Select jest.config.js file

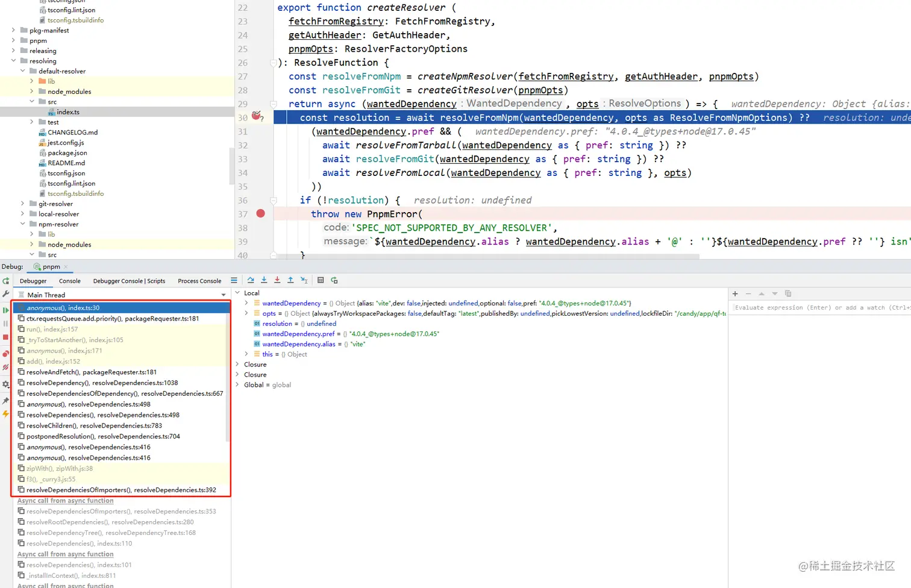[x=66, y=143]
